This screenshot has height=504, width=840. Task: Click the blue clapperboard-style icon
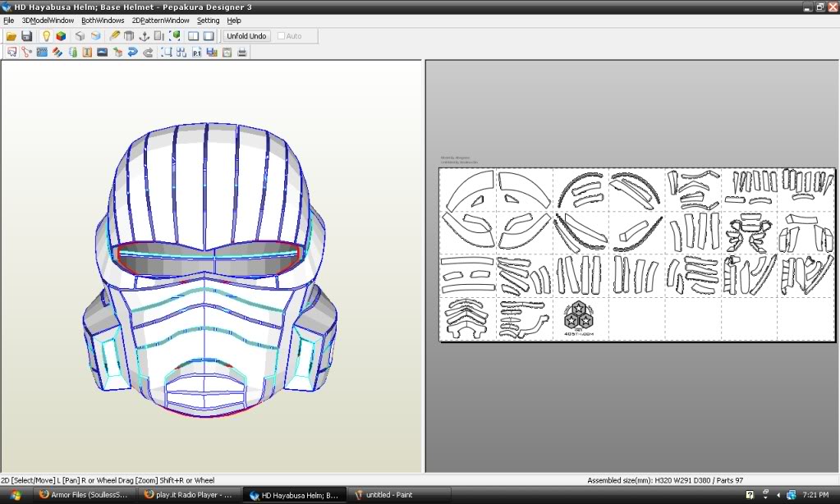[x=42, y=52]
